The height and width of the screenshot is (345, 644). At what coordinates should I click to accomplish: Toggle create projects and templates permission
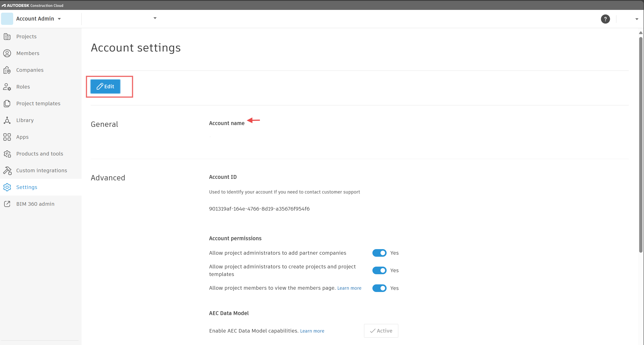379,270
